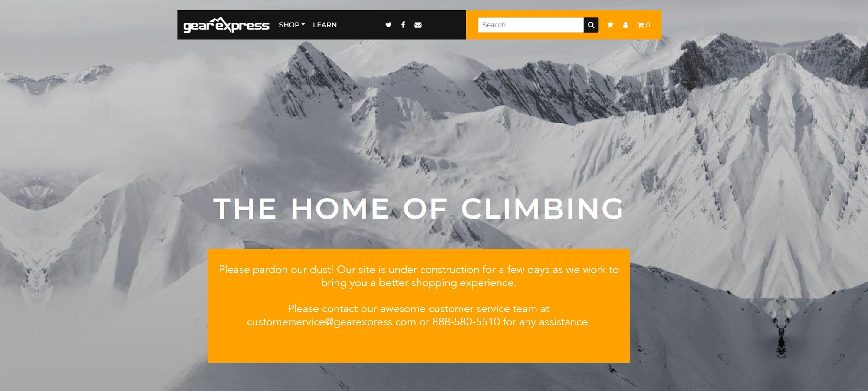Click the caret arrow beside SHOP

pos(303,25)
